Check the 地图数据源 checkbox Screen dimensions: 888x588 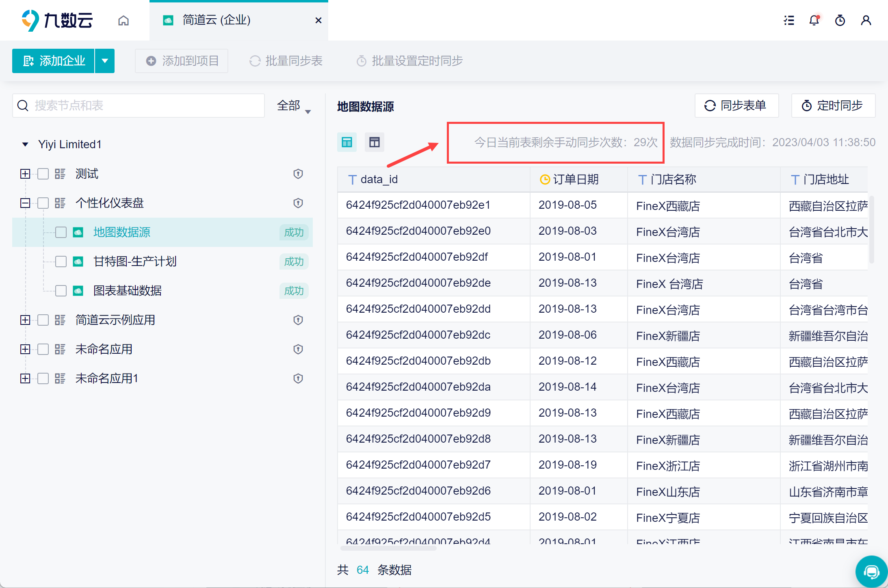tap(61, 232)
